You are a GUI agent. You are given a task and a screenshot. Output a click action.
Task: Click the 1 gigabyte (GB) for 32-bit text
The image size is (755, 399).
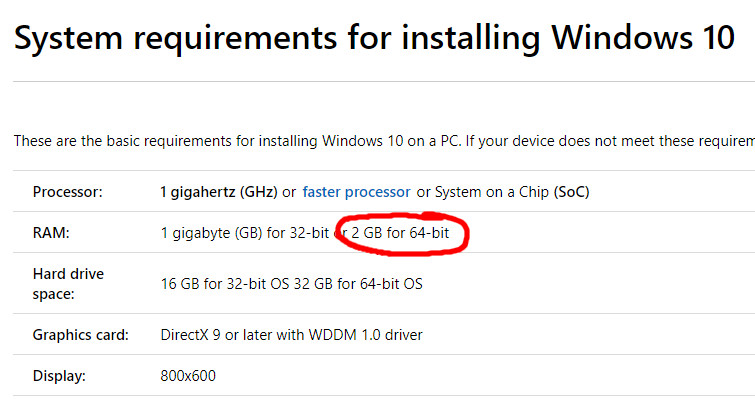[245, 233]
